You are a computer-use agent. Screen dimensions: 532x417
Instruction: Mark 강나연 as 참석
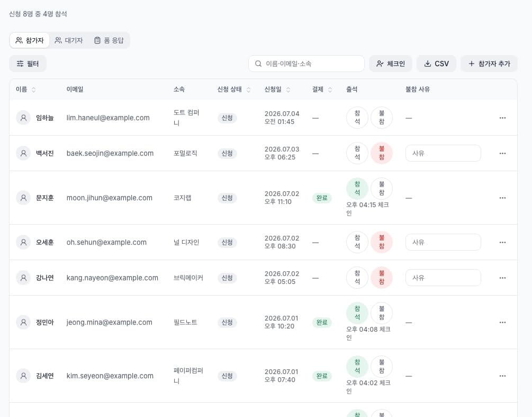click(x=357, y=278)
